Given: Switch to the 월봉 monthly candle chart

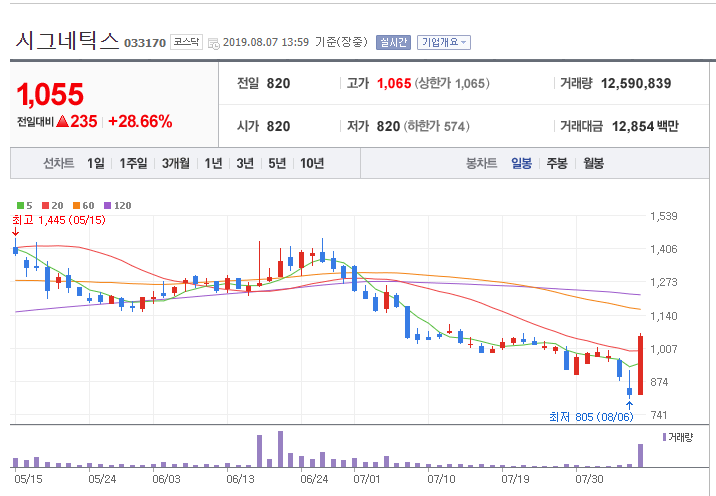Looking at the screenshot, I should [594, 163].
